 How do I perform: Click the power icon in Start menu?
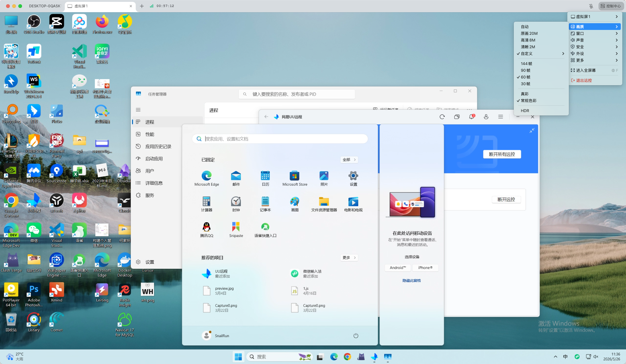pos(356,336)
